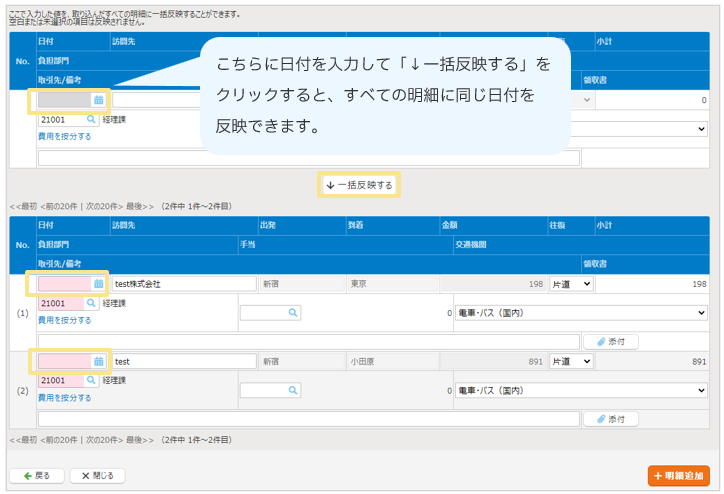Click the ↓一括反映する button
This screenshot has height=494, width=724.
click(x=360, y=185)
